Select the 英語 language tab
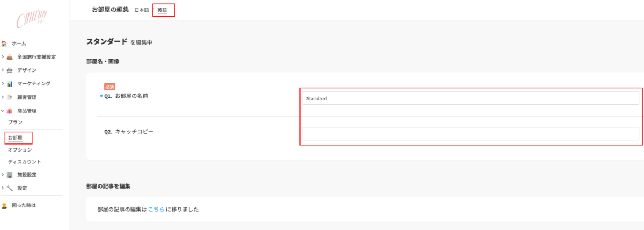The width and height of the screenshot is (644, 230). pyautogui.click(x=163, y=10)
